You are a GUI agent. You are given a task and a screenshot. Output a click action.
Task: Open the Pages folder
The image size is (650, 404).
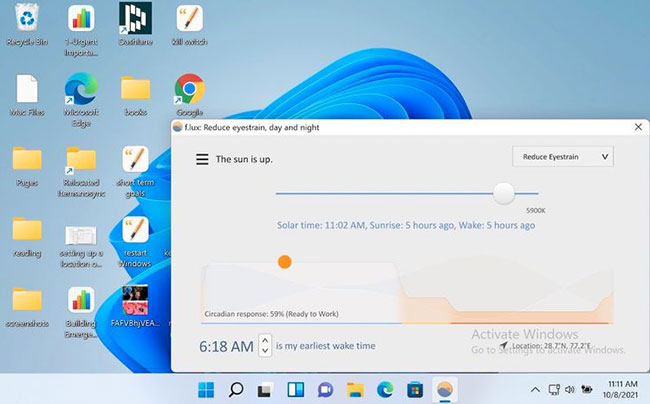click(27, 167)
